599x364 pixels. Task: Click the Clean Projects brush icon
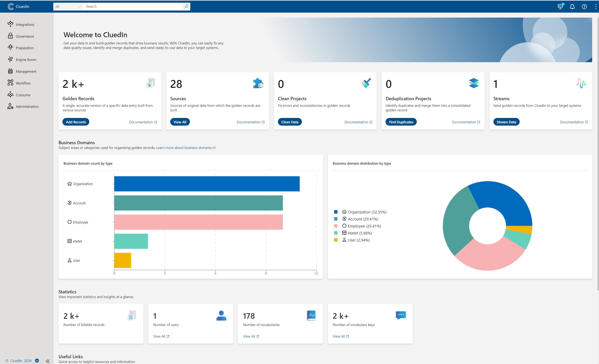tap(366, 83)
